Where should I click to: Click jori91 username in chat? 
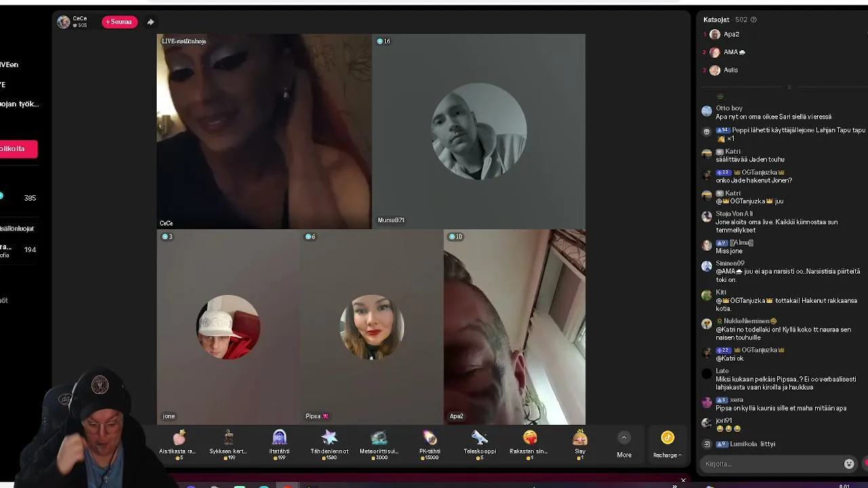tap(724, 421)
